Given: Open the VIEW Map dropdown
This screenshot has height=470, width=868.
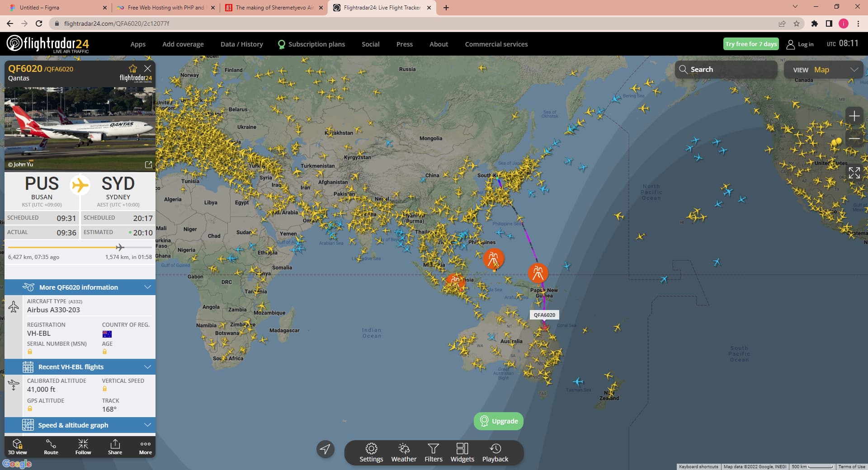Looking at the screenshot, I should tap(823, 70).
